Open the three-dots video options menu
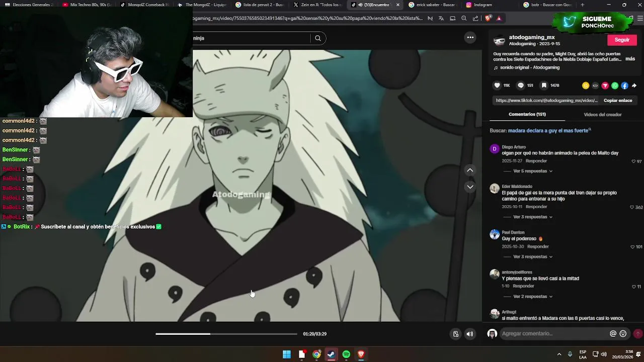This screenshot has width=644, height=362. (470, 37)
